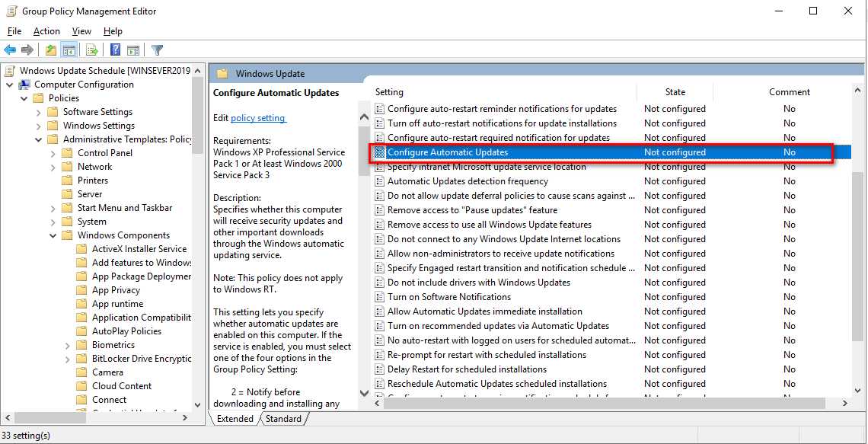Click the folder icon beside Server
Image resolution: width=868 pixels, height=444 pixels.
pyautogui.click(x=68, y=194)
